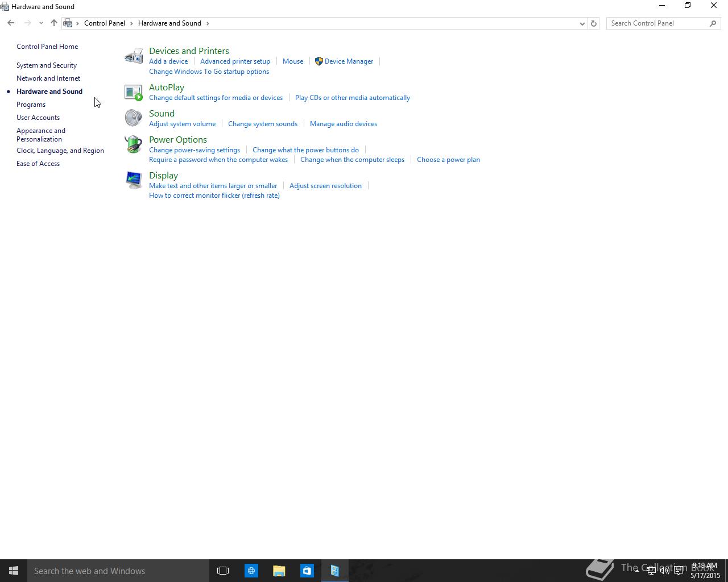
Task: Go up one level with Up arrow
Action: [x=54, y=23]
